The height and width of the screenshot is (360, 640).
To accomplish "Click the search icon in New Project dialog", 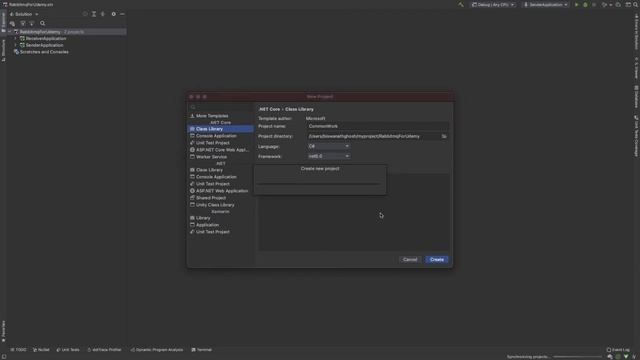I will (193, 107).
